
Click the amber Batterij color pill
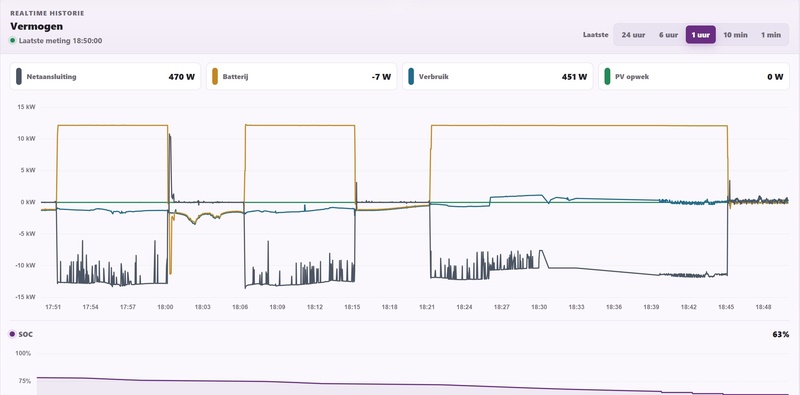click(215, 77)
